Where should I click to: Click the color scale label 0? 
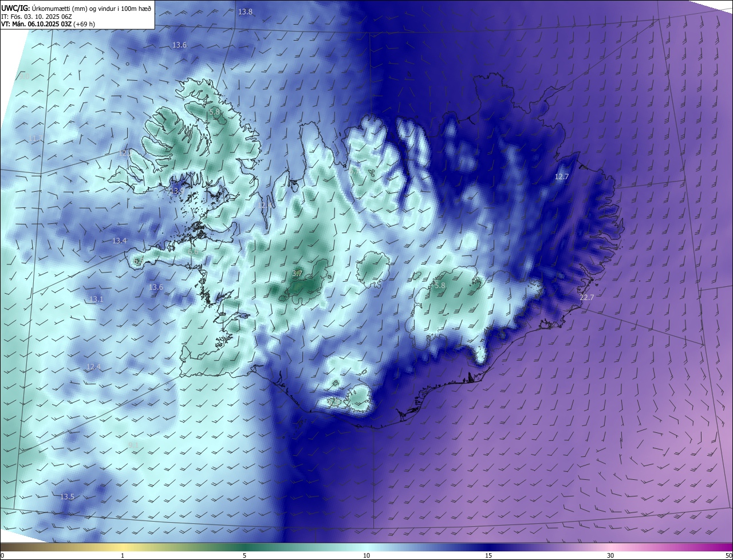point(2,555)
